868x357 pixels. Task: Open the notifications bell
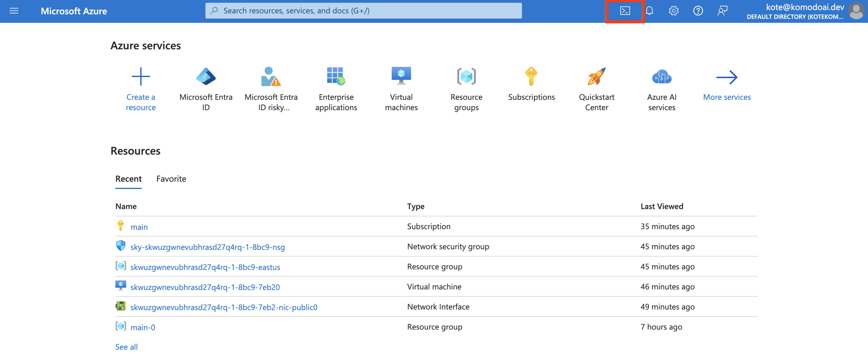pyautogui.click(x=649, y=11)
